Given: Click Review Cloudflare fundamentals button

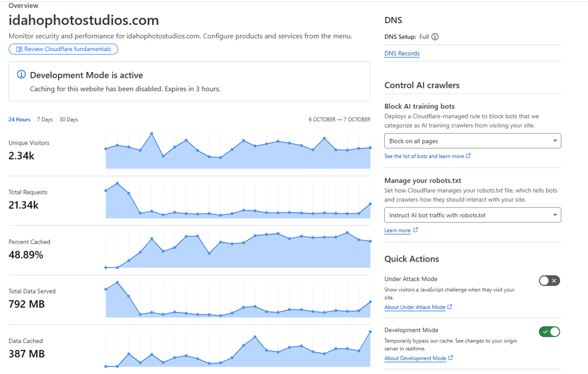Looking at the screenshot, I should point(63,49).
